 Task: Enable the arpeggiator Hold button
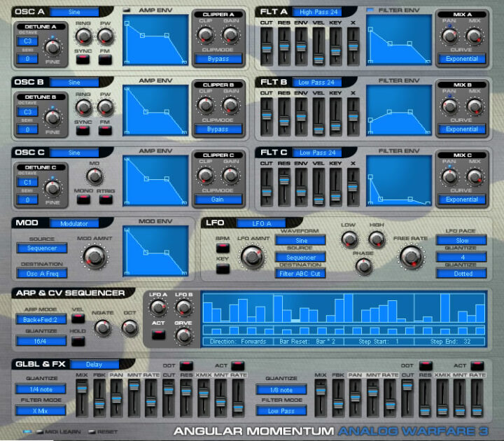78,341
